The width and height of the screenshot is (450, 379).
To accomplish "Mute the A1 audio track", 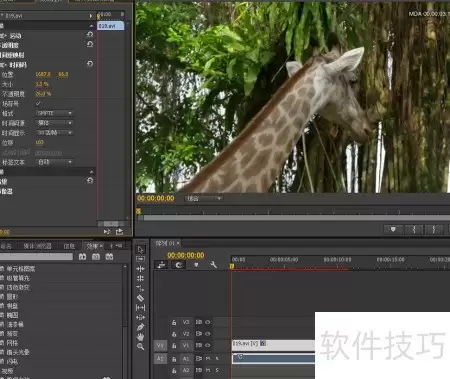I will (208, 359).
